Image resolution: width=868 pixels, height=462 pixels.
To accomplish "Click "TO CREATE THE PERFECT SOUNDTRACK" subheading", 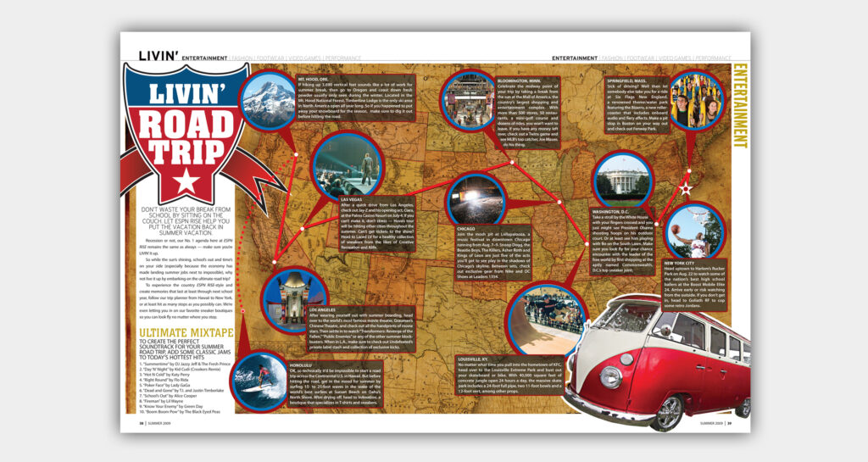I will tap(186, 350).
